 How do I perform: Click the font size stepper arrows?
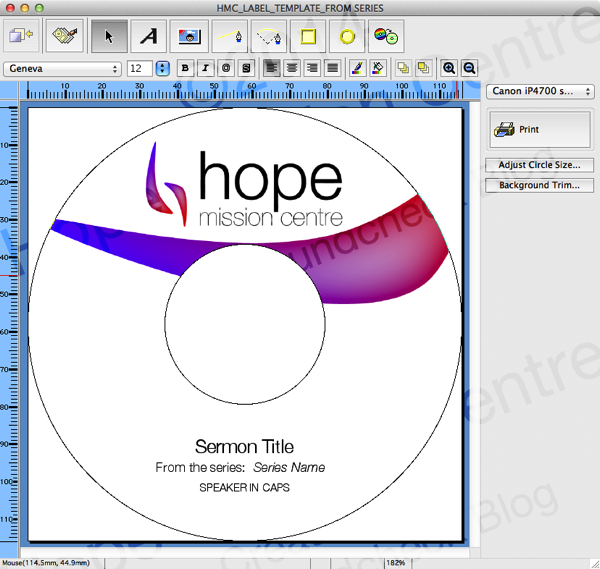tap(163, 69)
